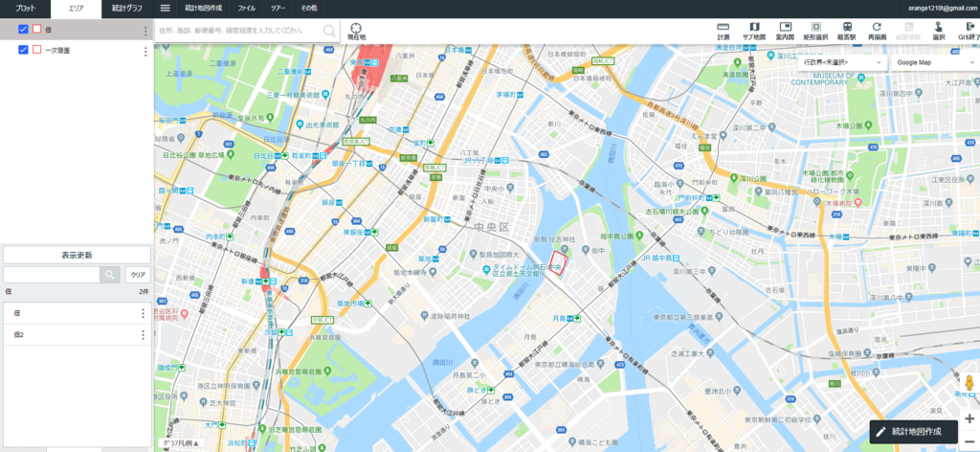The width and height of the screenshot is (980, 452).
Task: Click the list filter input field
Action: tap(52, 275)
